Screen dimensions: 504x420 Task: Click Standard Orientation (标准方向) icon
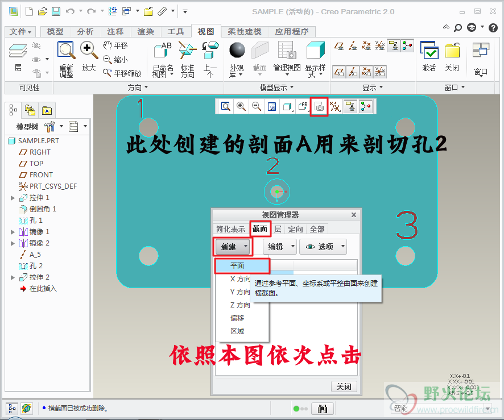[x=187, y=60]
